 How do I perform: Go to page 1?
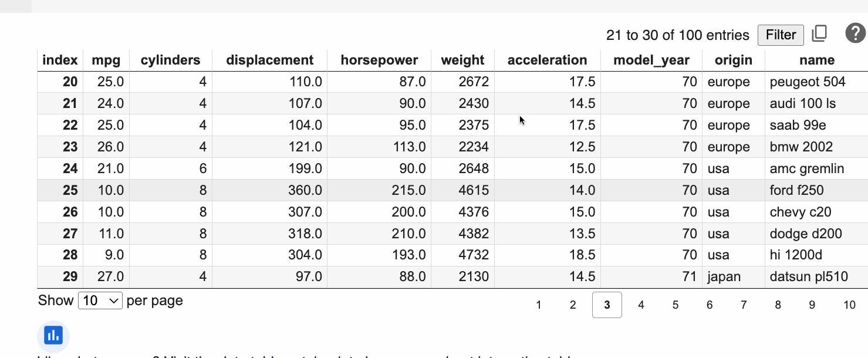[539, 305]
